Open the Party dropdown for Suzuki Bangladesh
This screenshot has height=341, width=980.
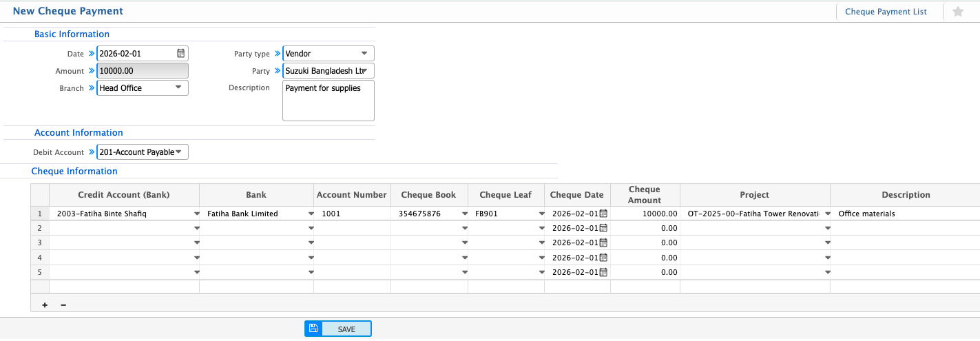pyautogui.click(x=364, y=70)
